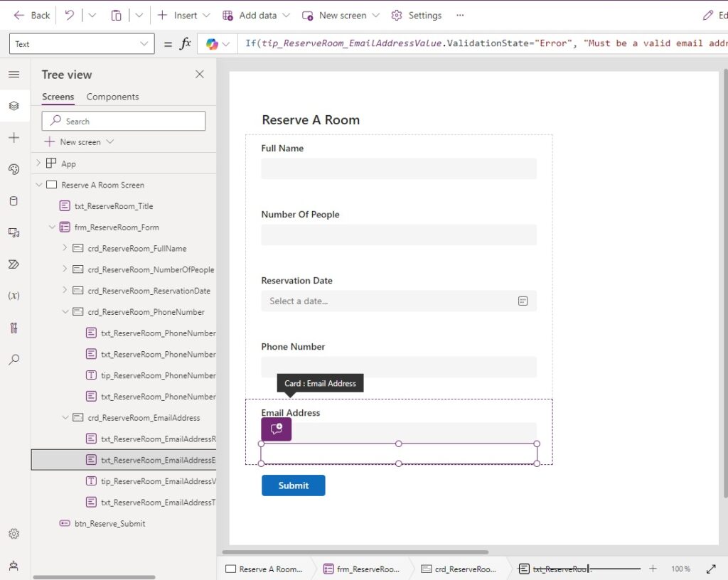The image size is (728, 580).
Task: Open the comment badge on the Email Address card
Action: 276,429
